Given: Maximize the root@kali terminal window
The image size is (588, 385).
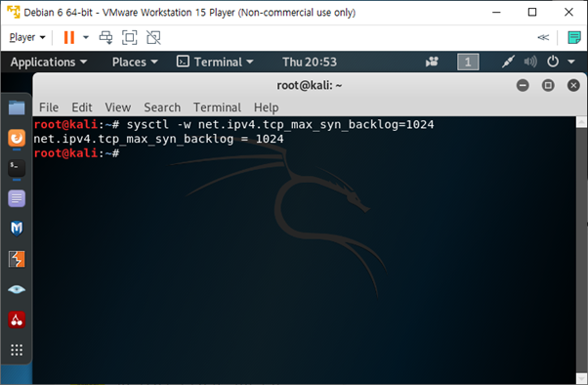Looking at the screenshot, I should (x=548, y=86).
